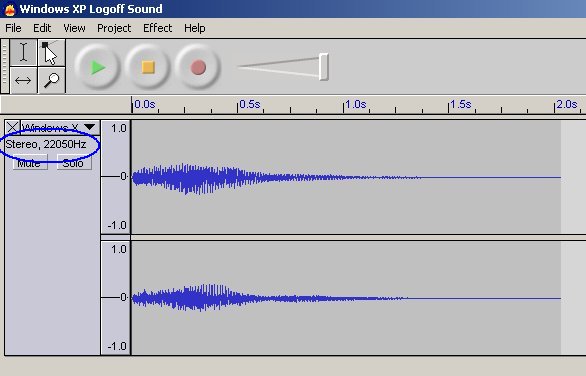
Task: Select the Time Shift arrows tool
Action: pyautogui.click(x=24, y=80)
